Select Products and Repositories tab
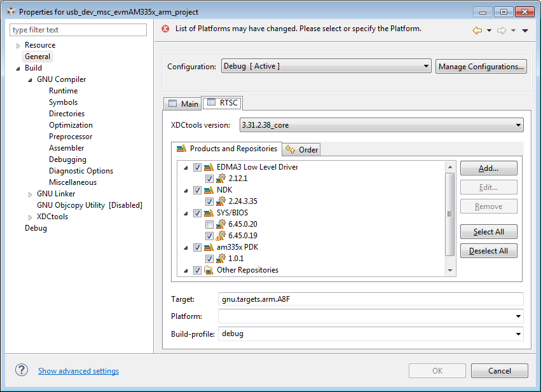The width and height of the screenshot is (541, 392). click(x=227, y=149)
